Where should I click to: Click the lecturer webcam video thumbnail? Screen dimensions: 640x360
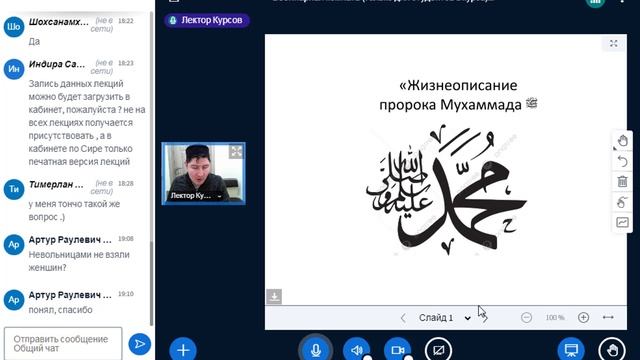tap(203, 173)
